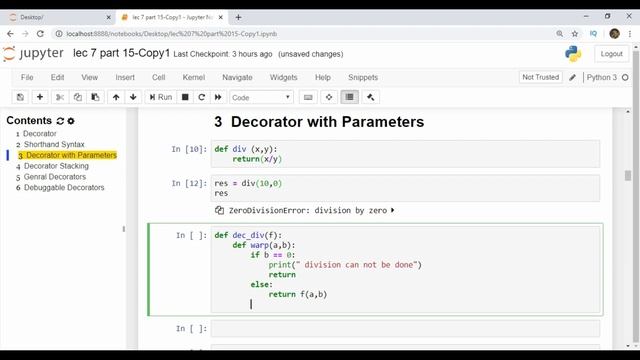
Task: Paste cells below using the toolbar icon
Action: coord(95,97)
